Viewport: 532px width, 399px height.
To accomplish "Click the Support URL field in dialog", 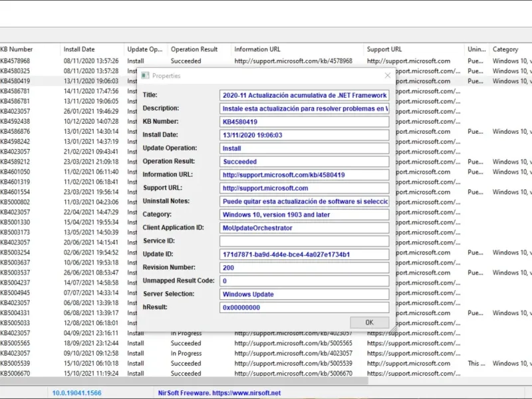I will tap(304, 188).
